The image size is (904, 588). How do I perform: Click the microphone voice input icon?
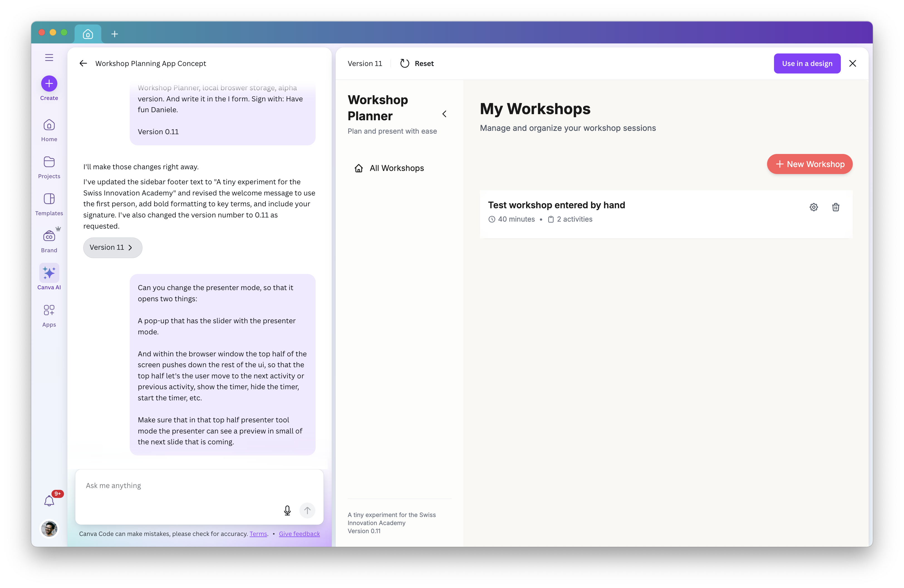pos(287,510)
